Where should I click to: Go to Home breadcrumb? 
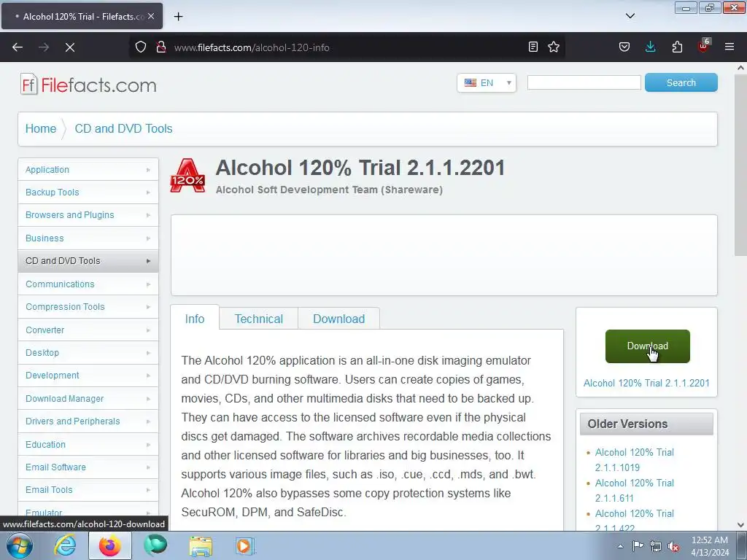tap(41, 128)
